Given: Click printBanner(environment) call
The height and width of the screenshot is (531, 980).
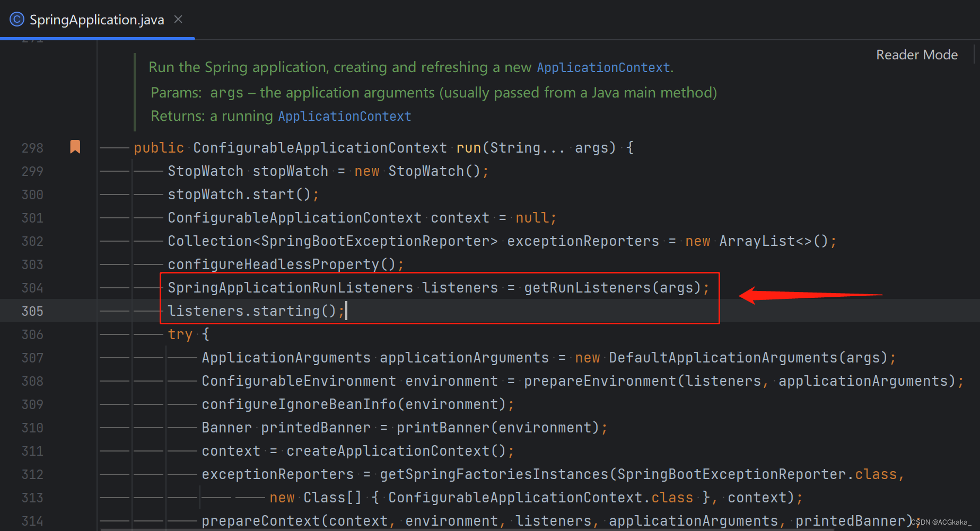Looking at the screenshot, I should click(x=498, y=428).
